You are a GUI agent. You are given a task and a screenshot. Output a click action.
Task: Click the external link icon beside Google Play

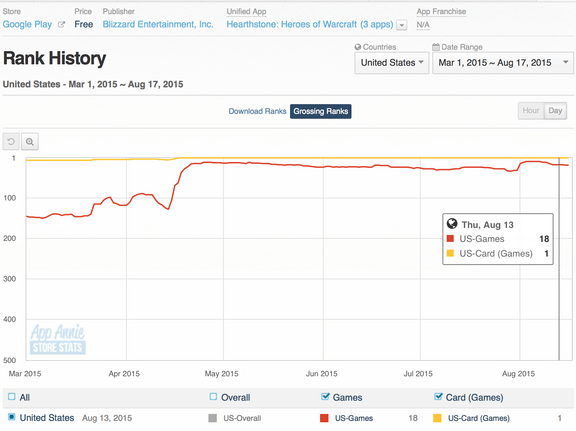point(61,25)
